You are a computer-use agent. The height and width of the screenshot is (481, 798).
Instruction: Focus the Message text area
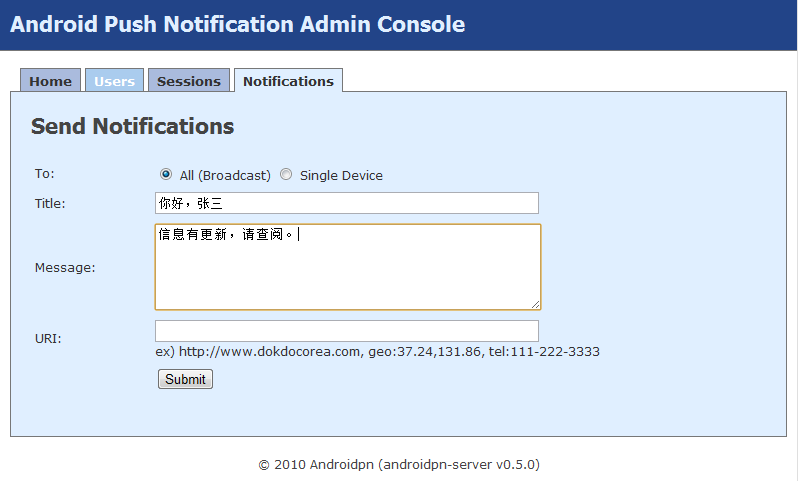point(347,267)
